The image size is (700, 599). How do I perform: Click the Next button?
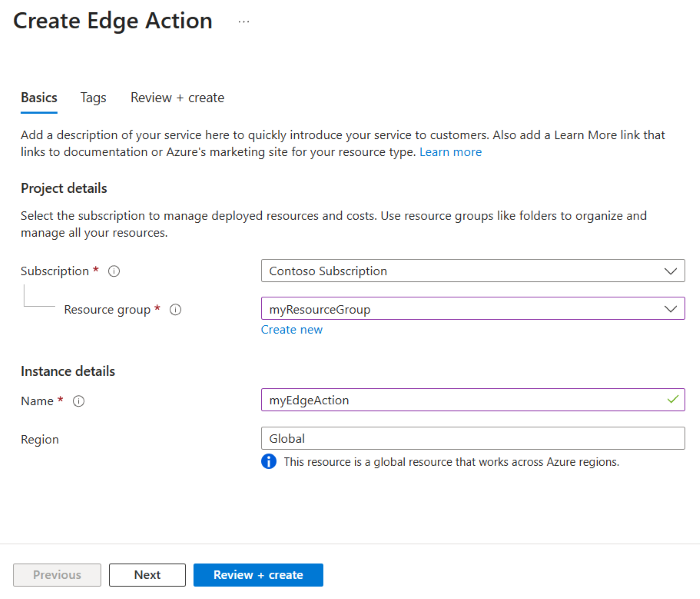pos(147,575)
